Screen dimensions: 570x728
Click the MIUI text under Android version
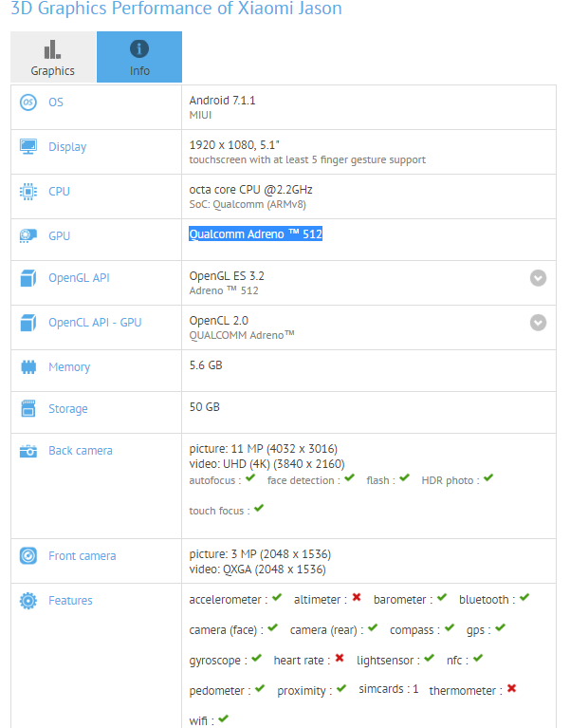tap(200, 115)
